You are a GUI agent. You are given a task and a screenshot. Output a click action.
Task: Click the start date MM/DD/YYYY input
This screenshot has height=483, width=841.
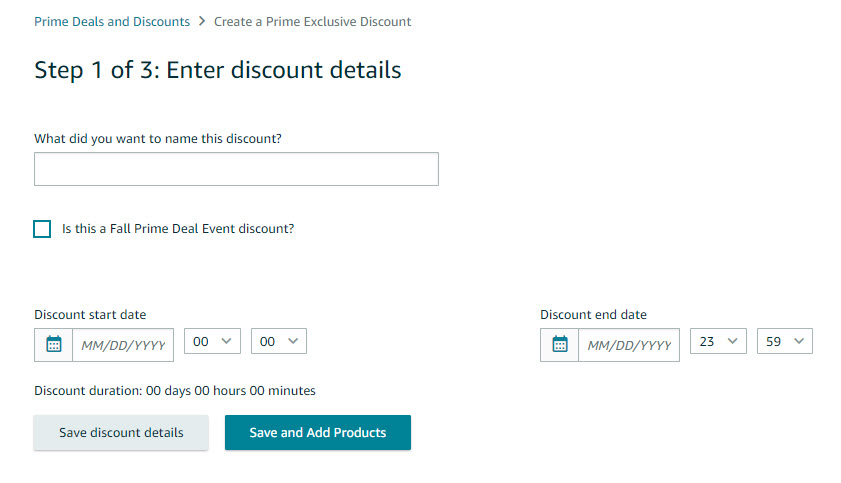coord(123,345)
